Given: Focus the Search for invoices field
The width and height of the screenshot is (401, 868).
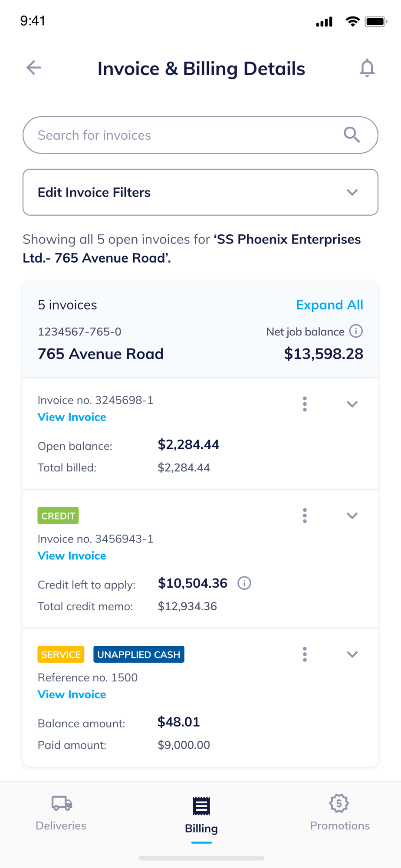Looking at the screenshot, I should pyautogui.click(x=182, y=135).
